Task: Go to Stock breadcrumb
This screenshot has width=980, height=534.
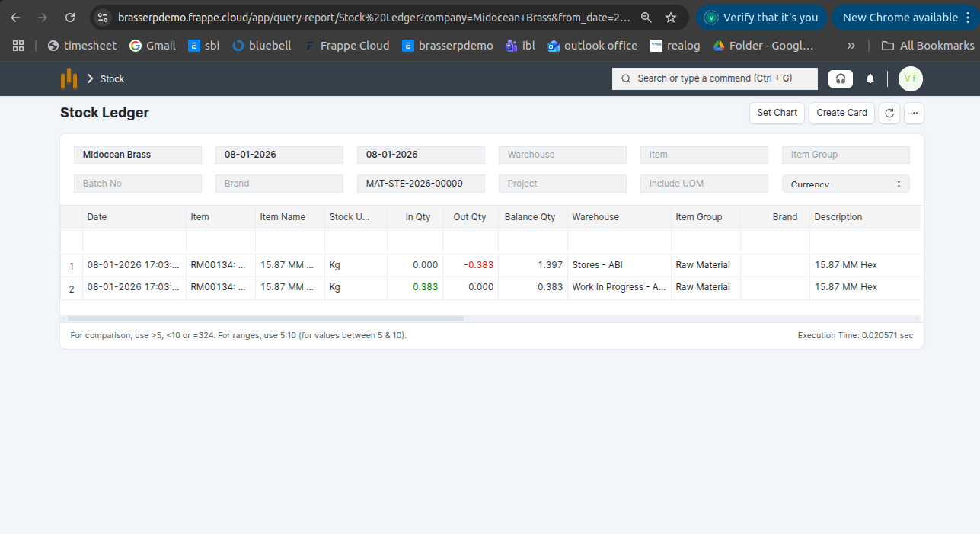Action: (x=112, y=79)
